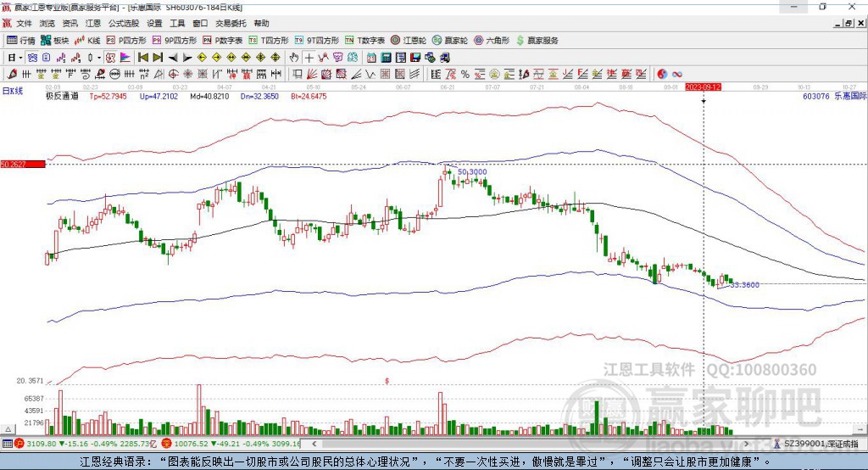Click the 极反通道 indicator name

coord(62,96)
